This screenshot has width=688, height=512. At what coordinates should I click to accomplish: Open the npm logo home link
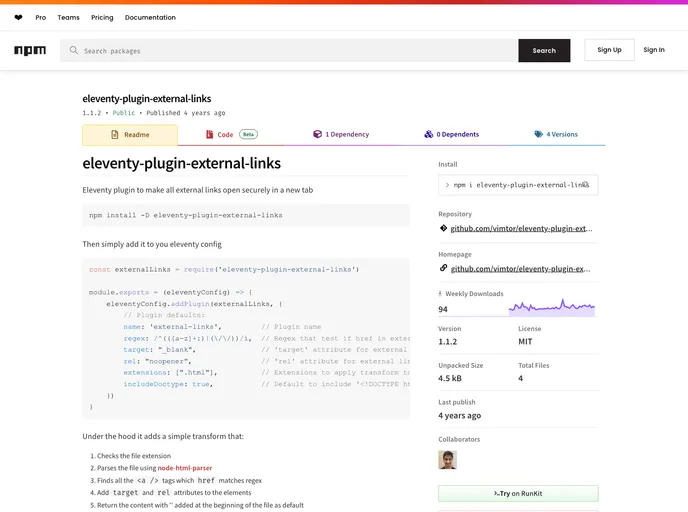[30, 50]
